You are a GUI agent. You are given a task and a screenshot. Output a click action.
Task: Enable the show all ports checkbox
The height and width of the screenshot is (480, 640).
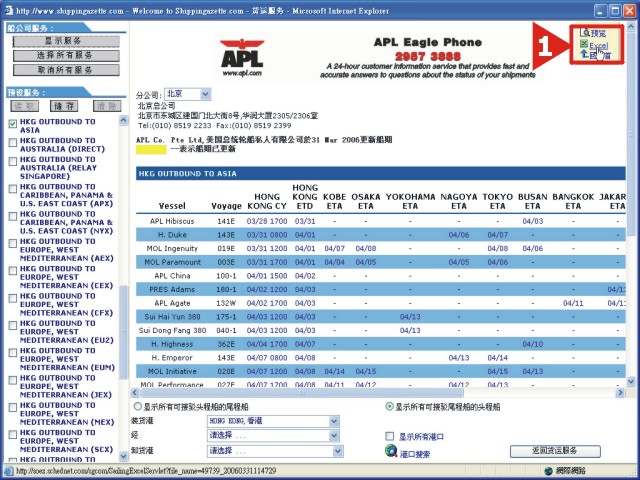point(390,436)
